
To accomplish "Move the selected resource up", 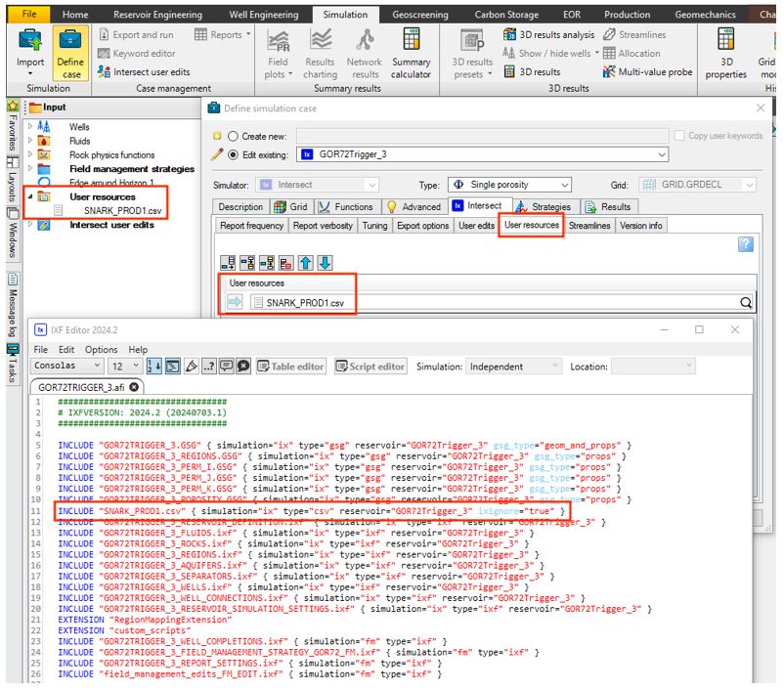I will (x=306, y=263).
